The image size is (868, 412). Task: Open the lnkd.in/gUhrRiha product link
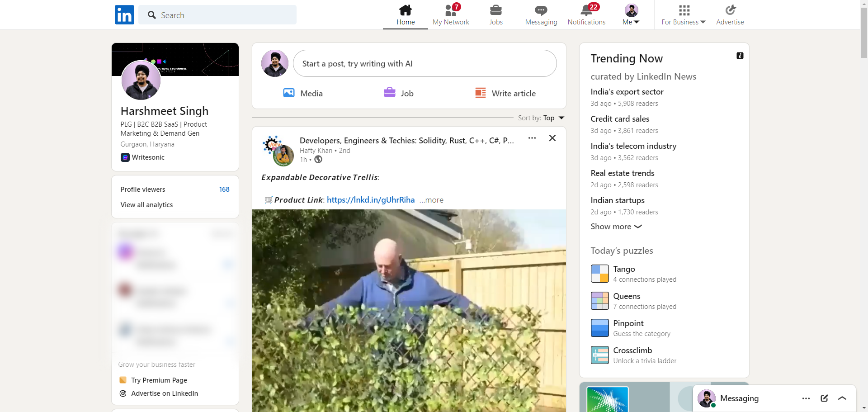371,200
